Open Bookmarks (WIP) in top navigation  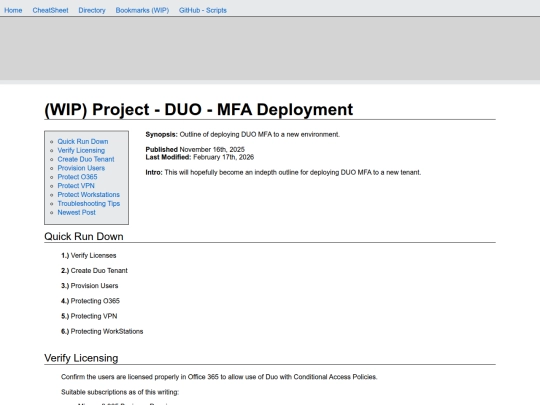[142, 10]
